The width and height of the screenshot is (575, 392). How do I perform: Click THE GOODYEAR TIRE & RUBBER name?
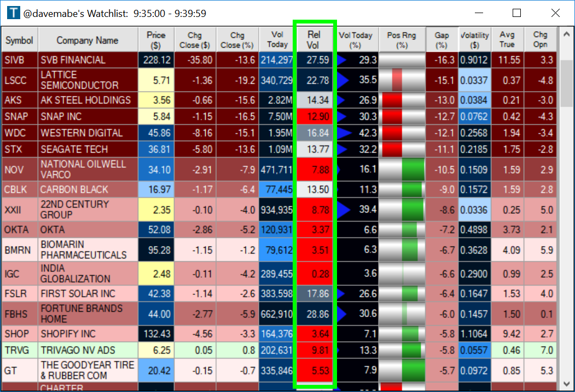point(88,370)
